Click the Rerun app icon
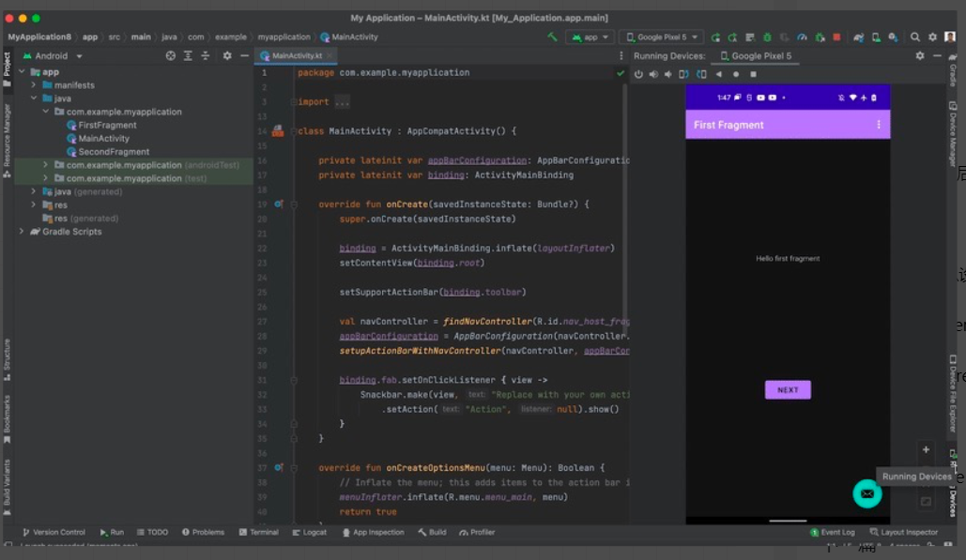Viewport: 966px width, 560px height. (x=715, y=38)
